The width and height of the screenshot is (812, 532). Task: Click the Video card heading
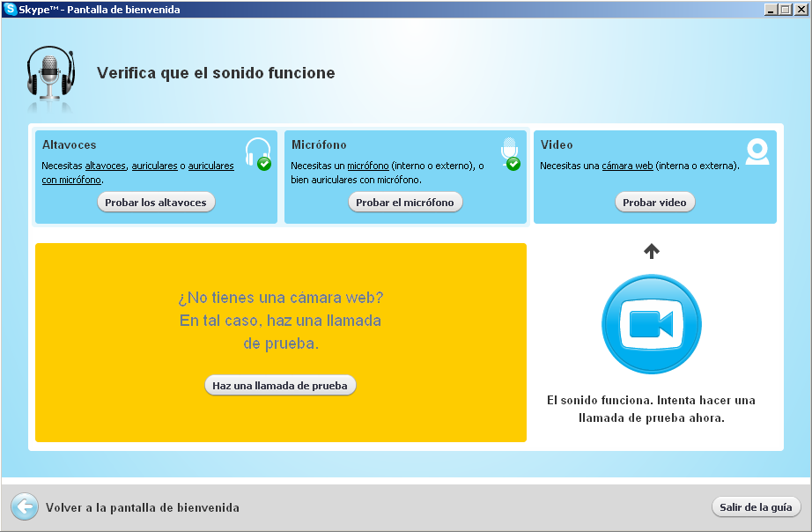557,145
